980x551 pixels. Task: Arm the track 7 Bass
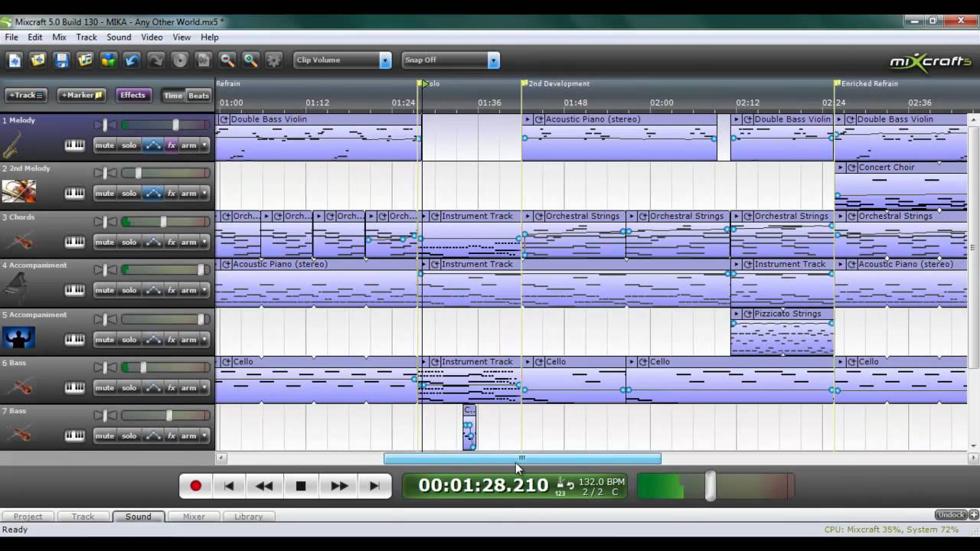(x=188, y=435)
